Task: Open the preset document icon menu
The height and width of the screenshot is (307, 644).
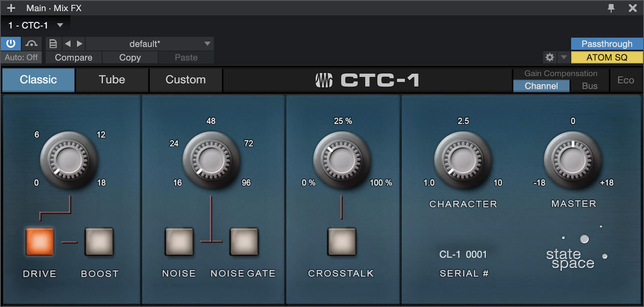Action: (x=53, y=44)
